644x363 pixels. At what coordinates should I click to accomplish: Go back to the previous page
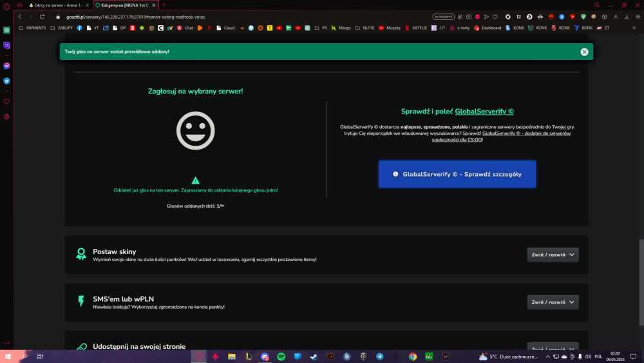[x=20, y=17]
